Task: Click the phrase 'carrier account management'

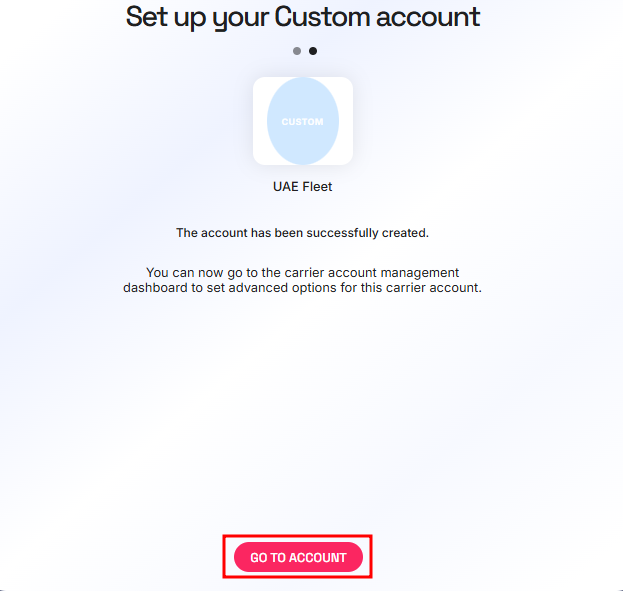Action: pos(374,273)
